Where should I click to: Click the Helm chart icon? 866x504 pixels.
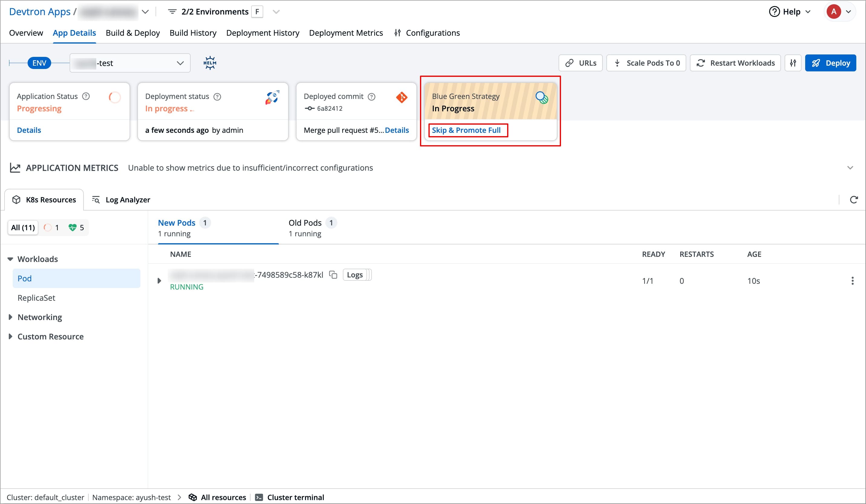point(210,63)
